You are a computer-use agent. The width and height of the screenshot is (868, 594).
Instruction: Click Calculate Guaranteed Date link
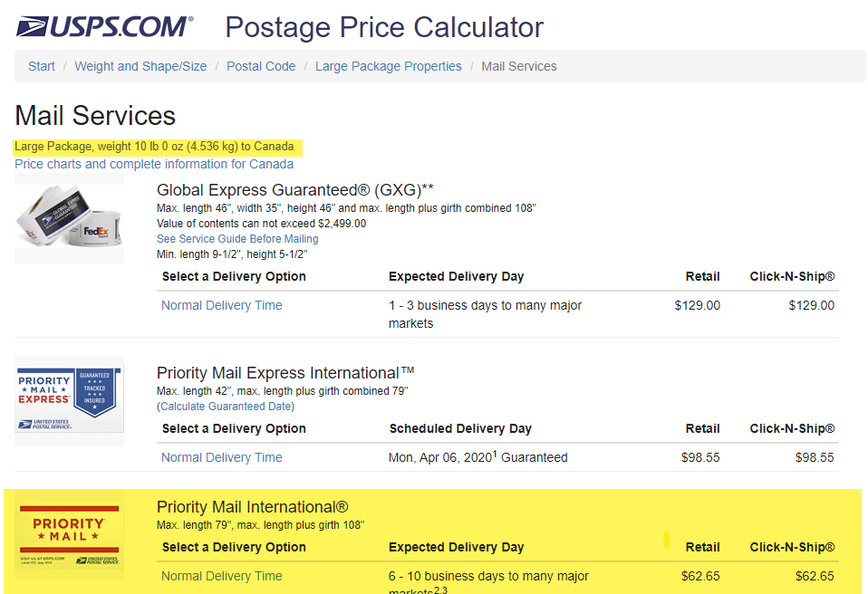(x=226, y=406)
